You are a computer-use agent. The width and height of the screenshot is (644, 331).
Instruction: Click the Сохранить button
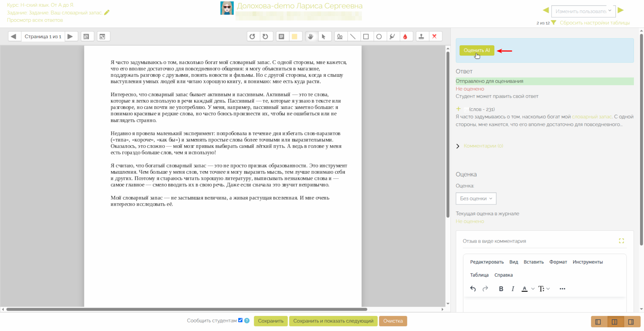271,321
